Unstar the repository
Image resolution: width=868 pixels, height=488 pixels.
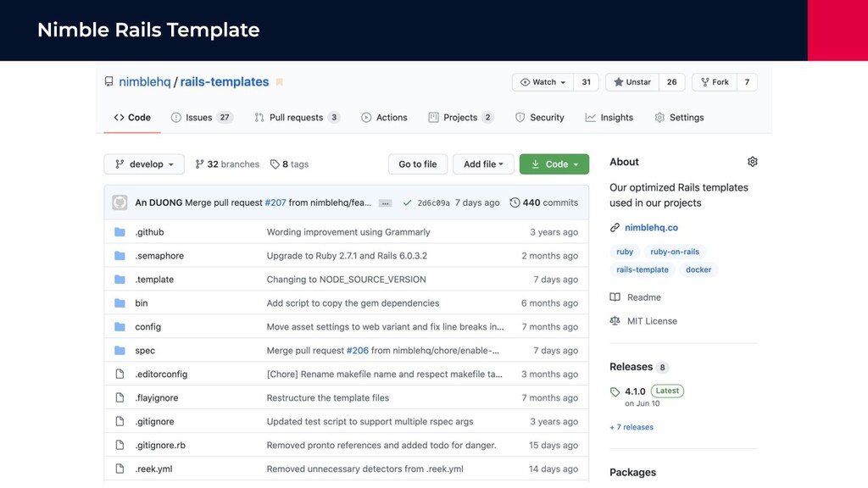(x=632, y=82)
